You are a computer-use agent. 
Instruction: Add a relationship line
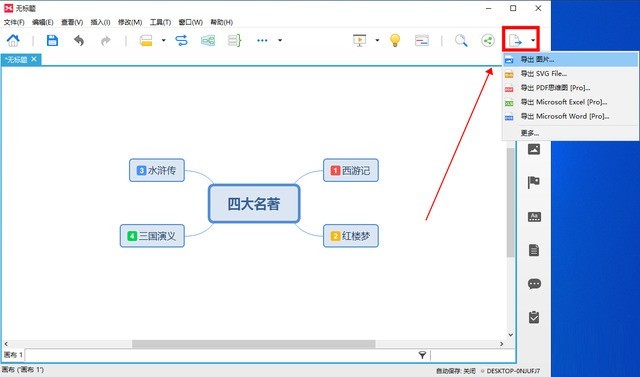click(182, 40)
